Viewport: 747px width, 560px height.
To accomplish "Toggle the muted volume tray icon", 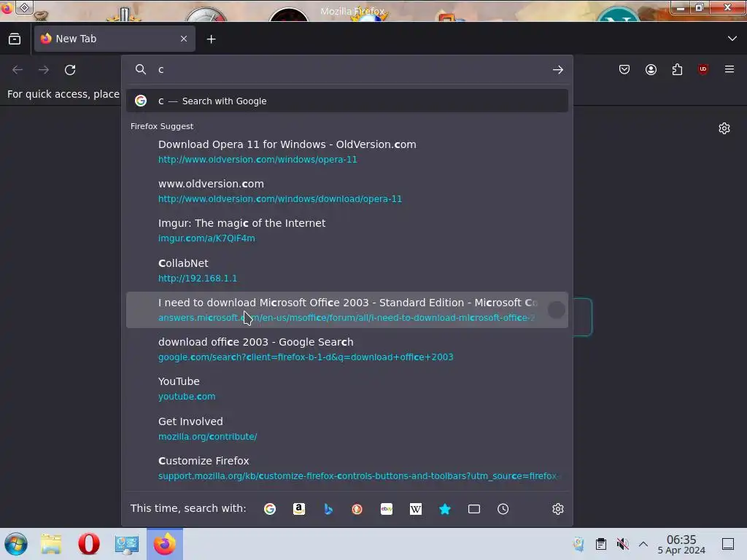I will click(x=622, y=544).
